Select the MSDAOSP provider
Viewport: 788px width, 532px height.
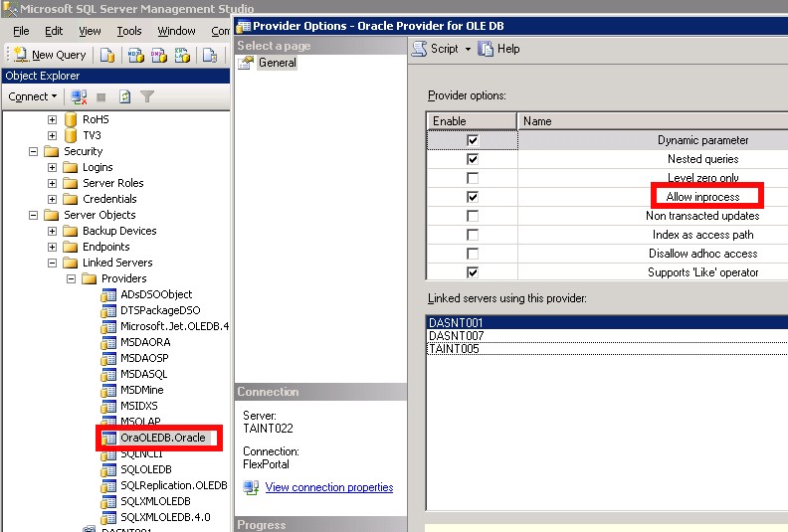tap(144, 358)
